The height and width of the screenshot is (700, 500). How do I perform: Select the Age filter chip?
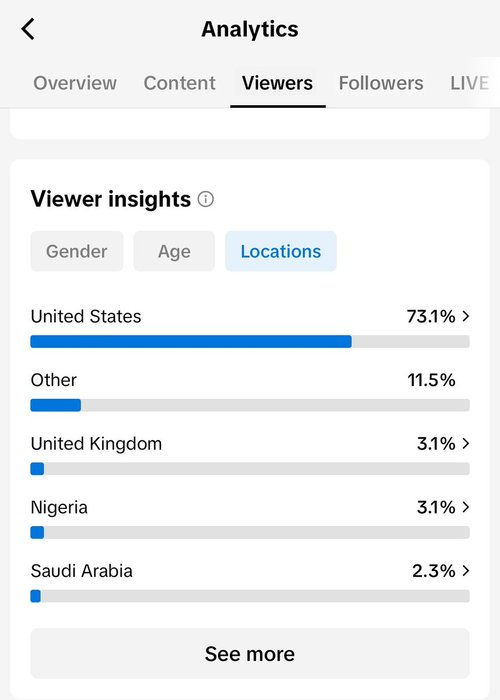pos(174,251)
